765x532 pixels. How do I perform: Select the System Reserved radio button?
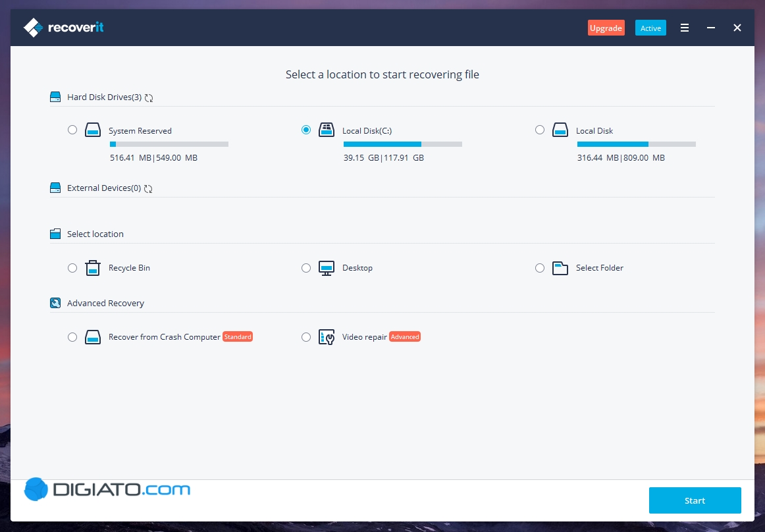72,130
